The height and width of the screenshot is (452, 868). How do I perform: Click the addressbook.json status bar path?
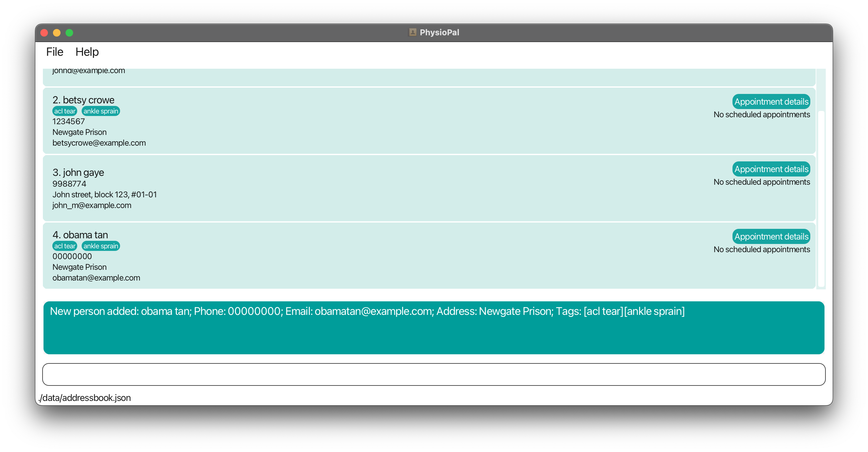[84, 398]
